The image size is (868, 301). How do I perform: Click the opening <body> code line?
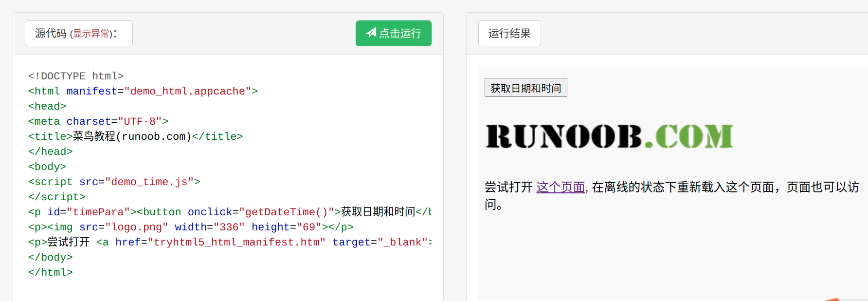[x=47, y=167]
